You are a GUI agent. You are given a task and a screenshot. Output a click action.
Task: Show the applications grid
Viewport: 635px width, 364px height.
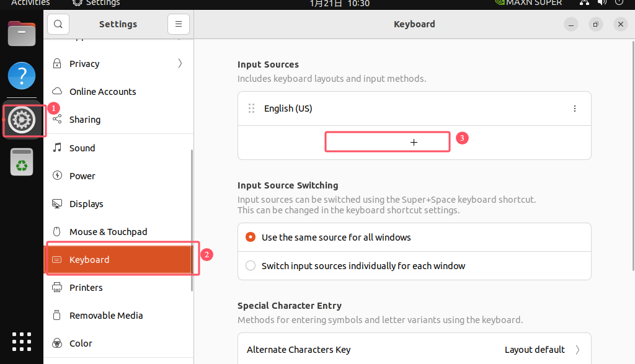coord(22,341)
